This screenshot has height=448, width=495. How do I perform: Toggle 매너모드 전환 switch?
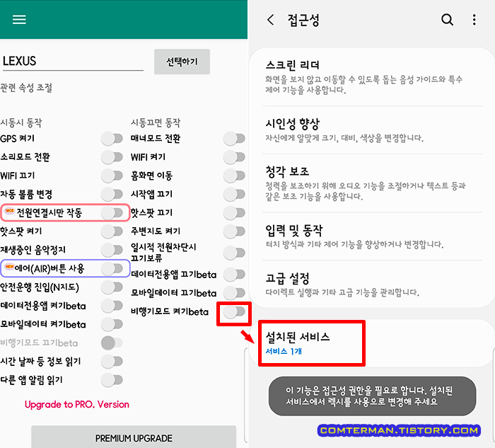(234, 139)
